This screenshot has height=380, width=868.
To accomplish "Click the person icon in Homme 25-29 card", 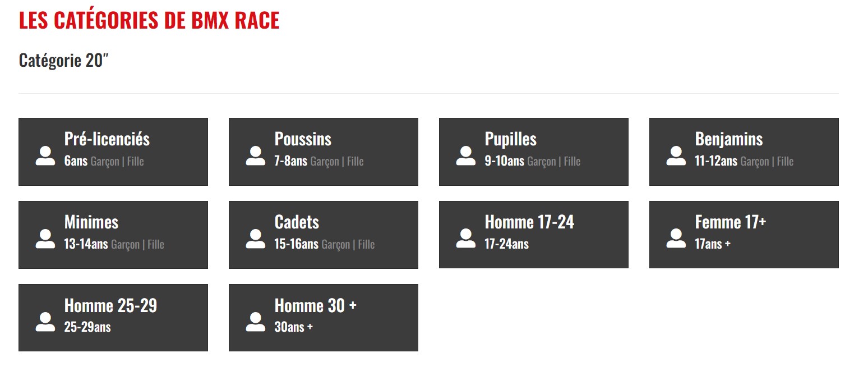I will tap(45, 322).
